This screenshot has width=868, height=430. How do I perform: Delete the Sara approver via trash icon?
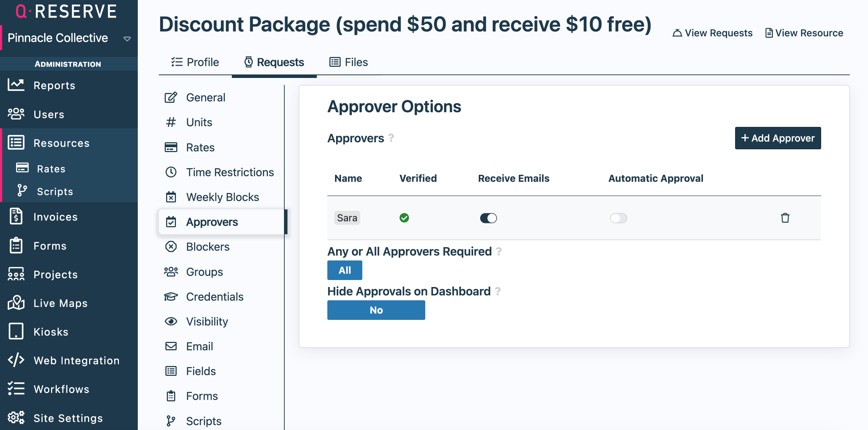click(x=785, y=218)
